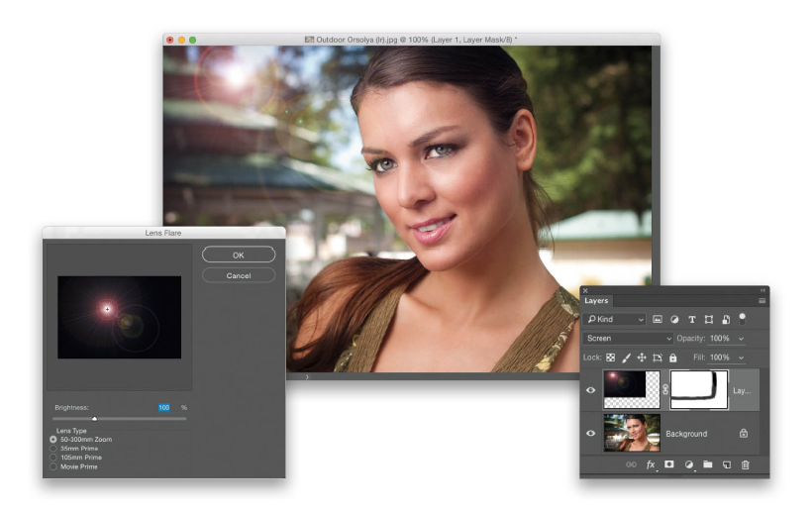Viewport: 812px width, 513px height.
Task: Cancel the Lens Flare dialog
Action: pos(239,275)
